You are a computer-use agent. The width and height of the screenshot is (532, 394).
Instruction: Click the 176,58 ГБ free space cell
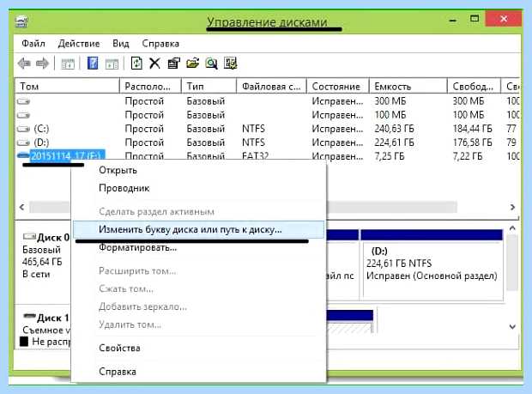[472, 142]
